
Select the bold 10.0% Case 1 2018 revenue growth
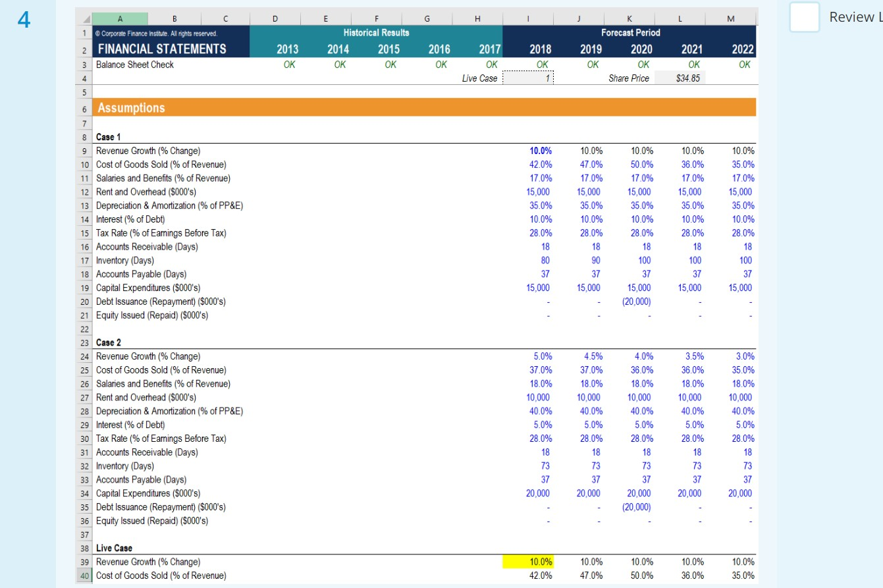(541, 151)
